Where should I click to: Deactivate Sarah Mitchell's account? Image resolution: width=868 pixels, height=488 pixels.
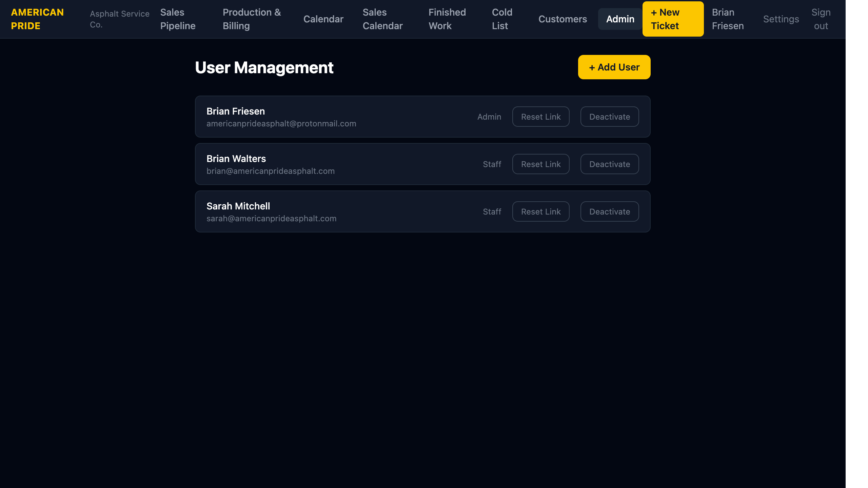coord(610,211)
